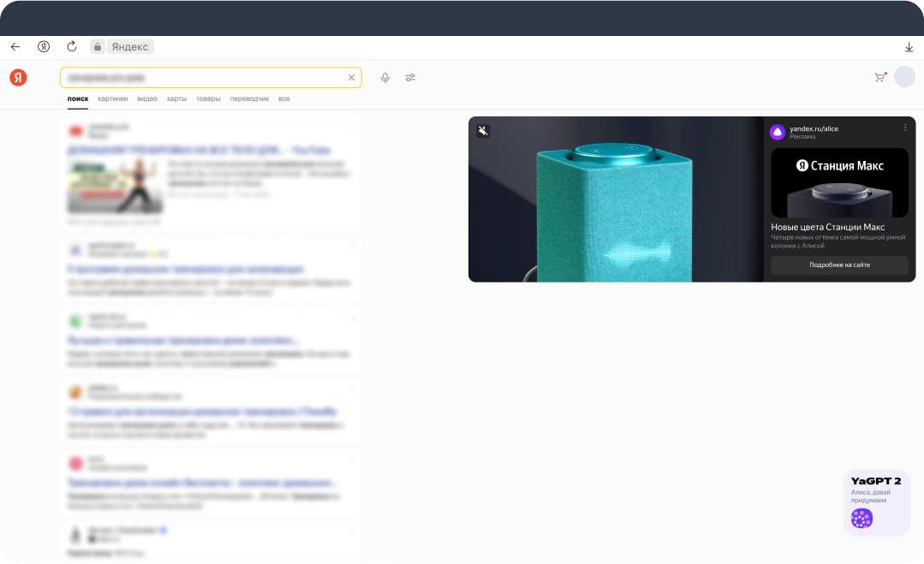Open search filter settings icon
924x564 pixels.
tap(410, 78)
